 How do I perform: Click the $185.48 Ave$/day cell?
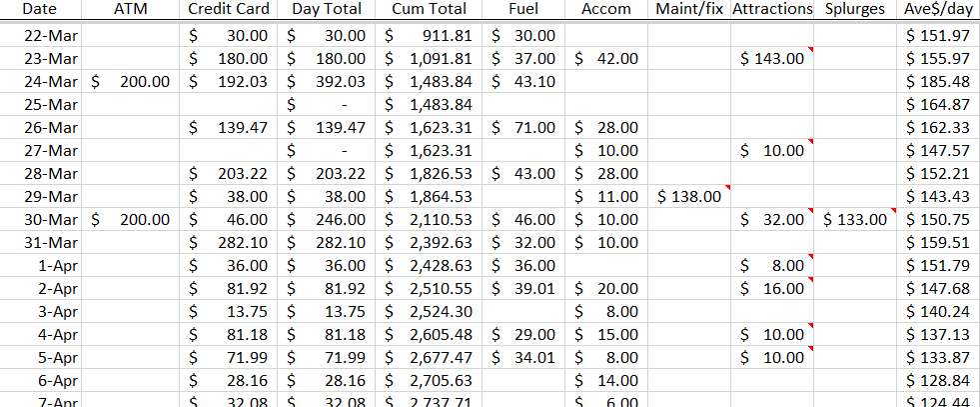[938, 82]
